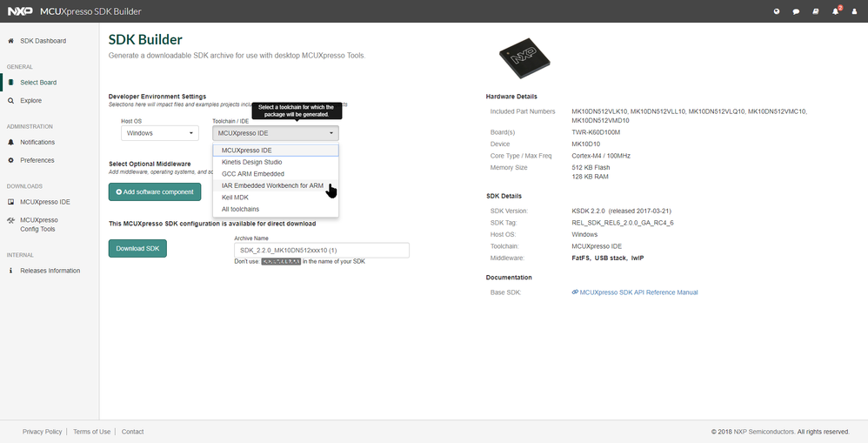Select MCUXpresso IDE option in toolchain list
Viewport: 868px width, 443px height.
pos(276,150)
